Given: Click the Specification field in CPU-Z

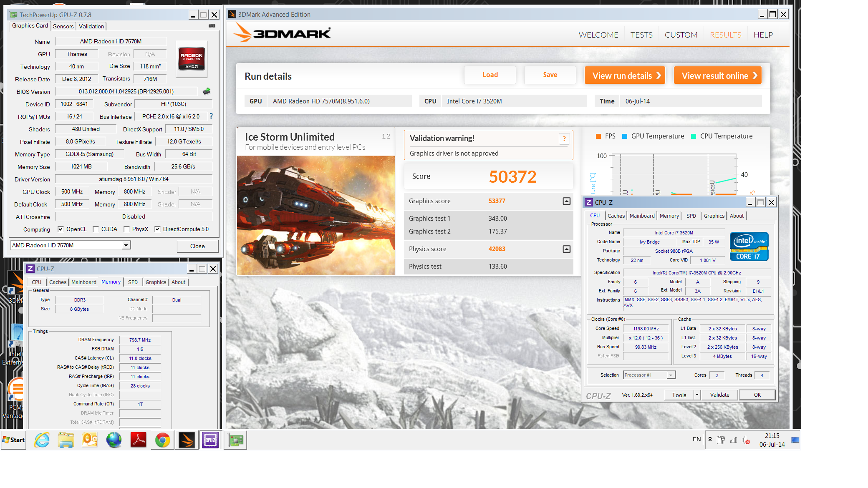Looking at the screenshot, I should (x=696, y=273).
